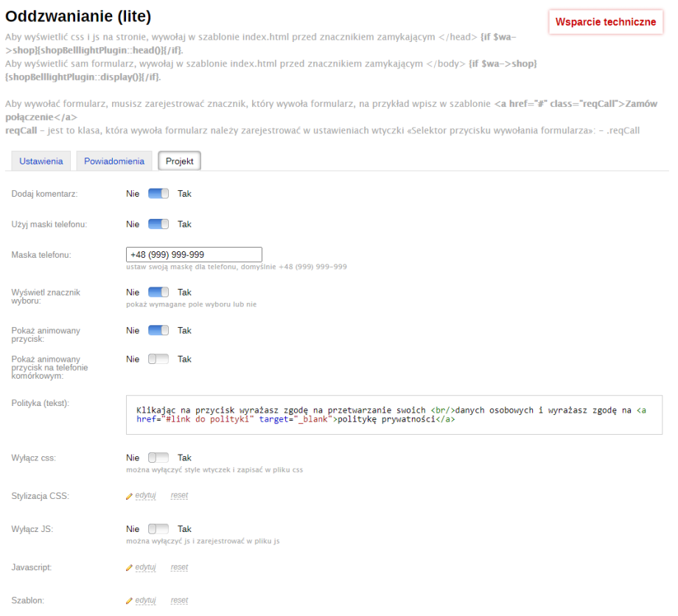Reset the Stylizacja CSS styles
Image resolution: width=678 pixels, height=616 pixels.
pyautogui.click(x=179, y=496)
